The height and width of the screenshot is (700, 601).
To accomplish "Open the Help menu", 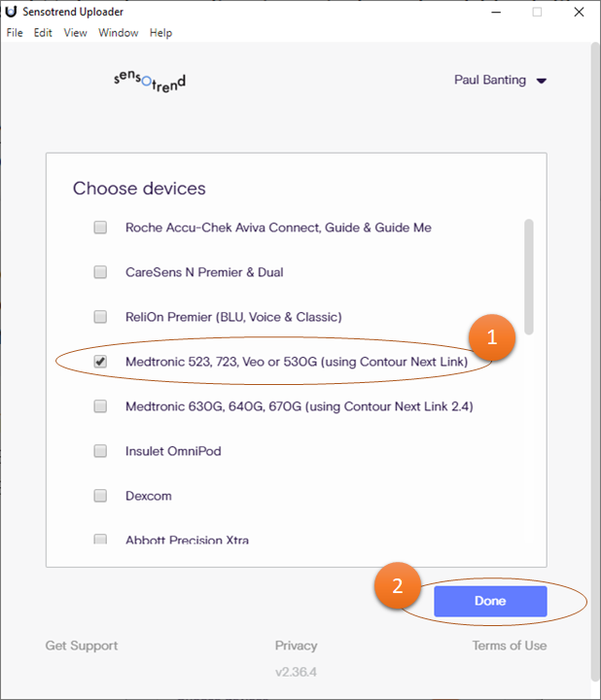I will click(x=160, y=33).
